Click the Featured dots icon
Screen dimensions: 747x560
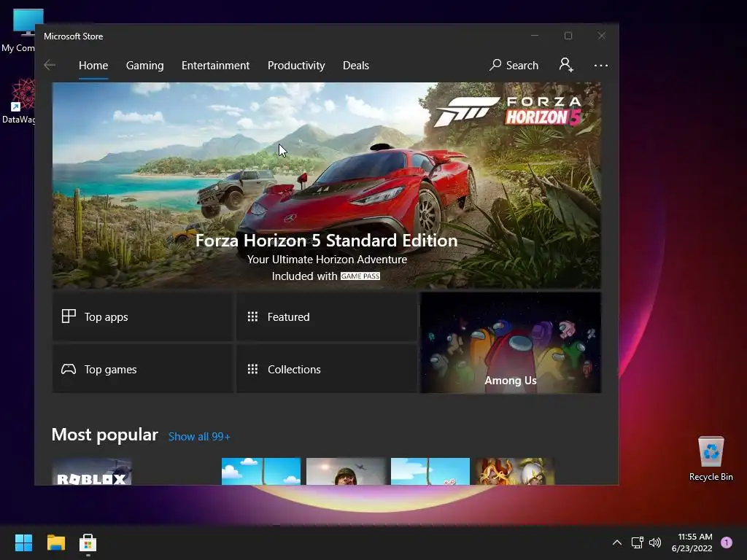(x=252, y=316)
